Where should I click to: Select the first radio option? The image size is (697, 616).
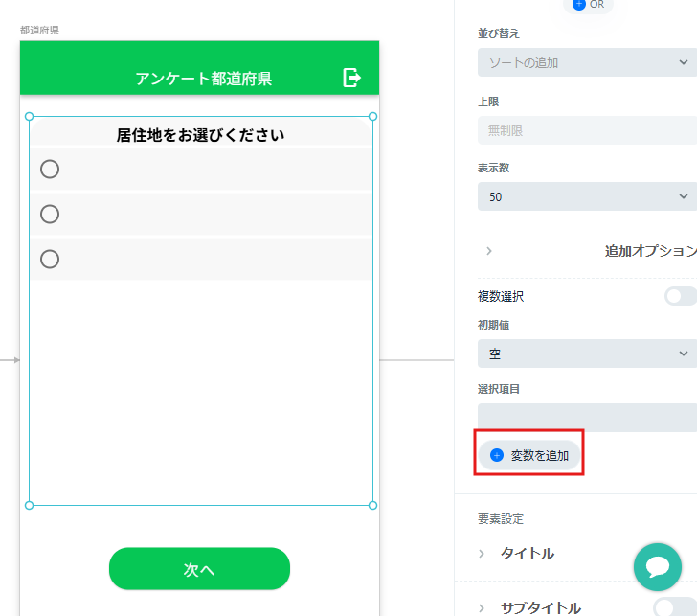coord(50,169)
